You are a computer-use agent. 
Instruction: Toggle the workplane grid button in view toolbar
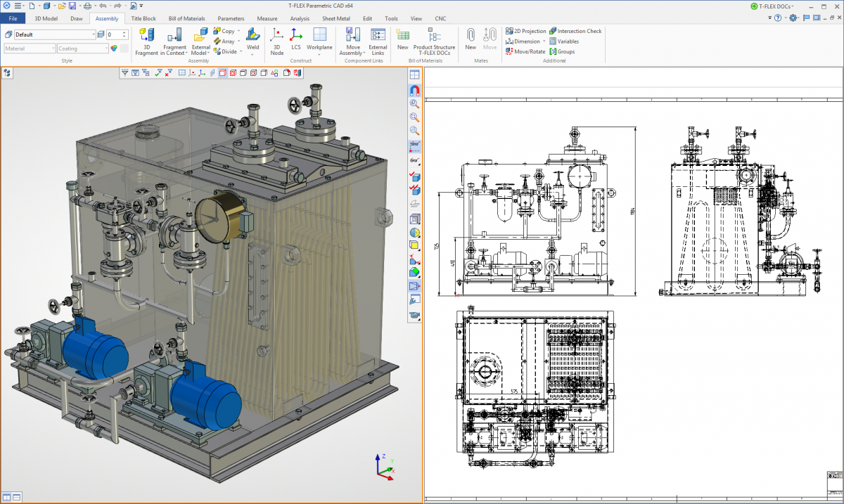pos(182,72)
